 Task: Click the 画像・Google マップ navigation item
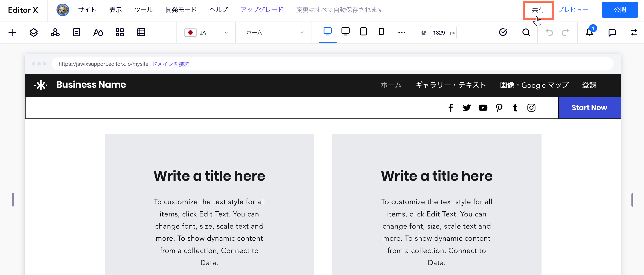pos(534,85)
